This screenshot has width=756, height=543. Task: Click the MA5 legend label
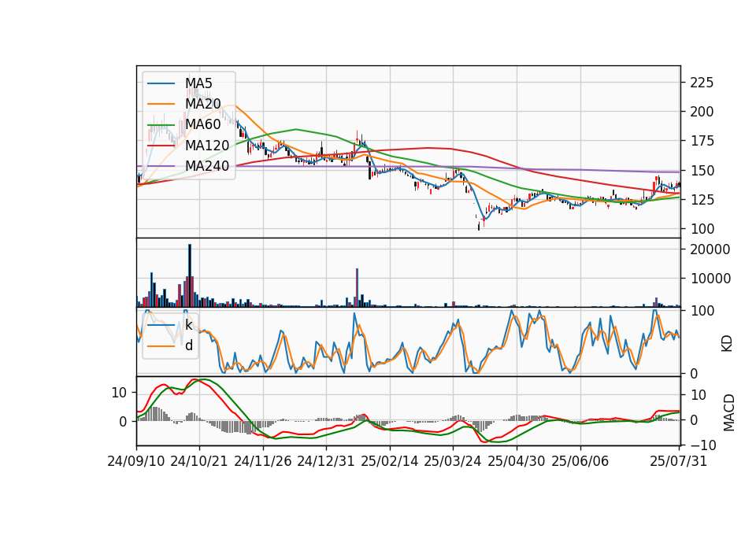coord(198,83)
